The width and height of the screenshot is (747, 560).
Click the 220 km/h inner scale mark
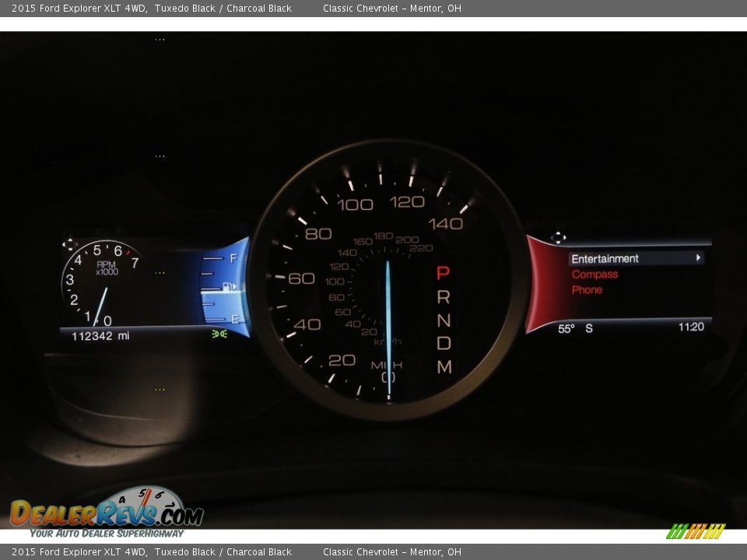421,248
